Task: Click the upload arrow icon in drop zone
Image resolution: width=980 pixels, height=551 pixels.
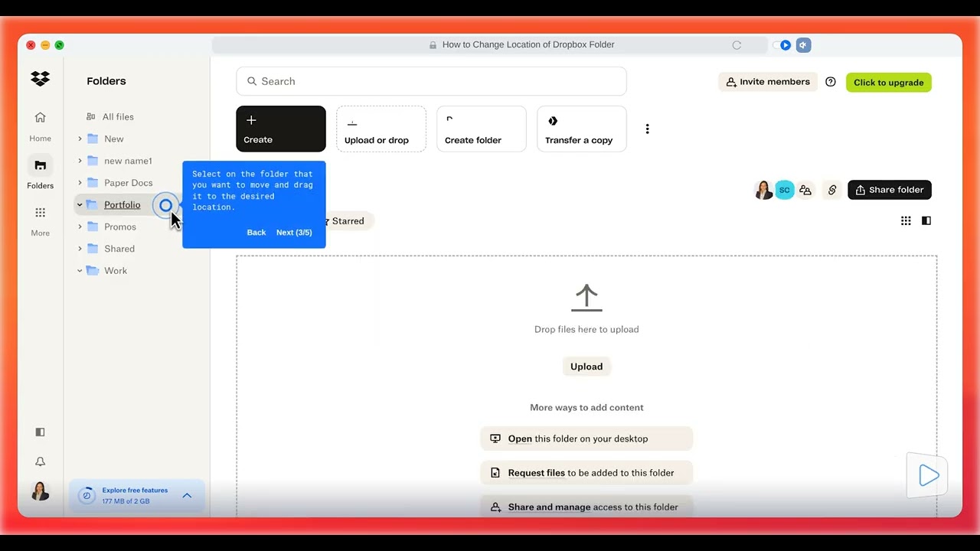Action: click(x=586, y=298)
